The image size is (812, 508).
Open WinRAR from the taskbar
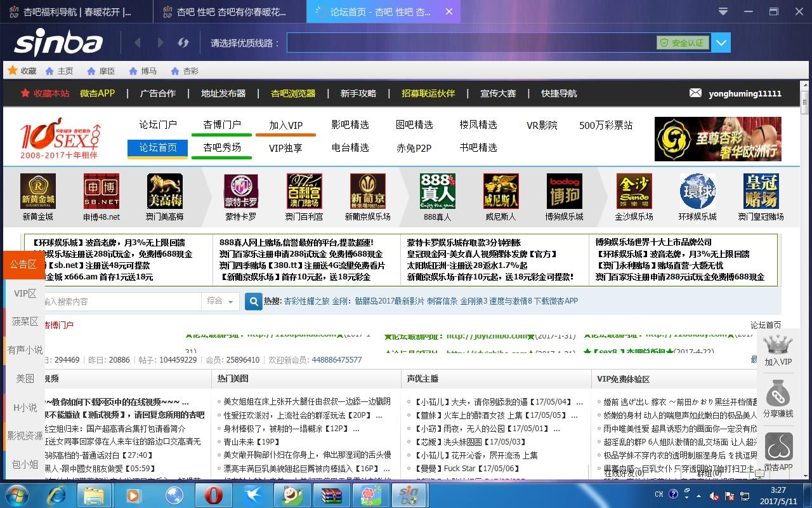(332, 495)
